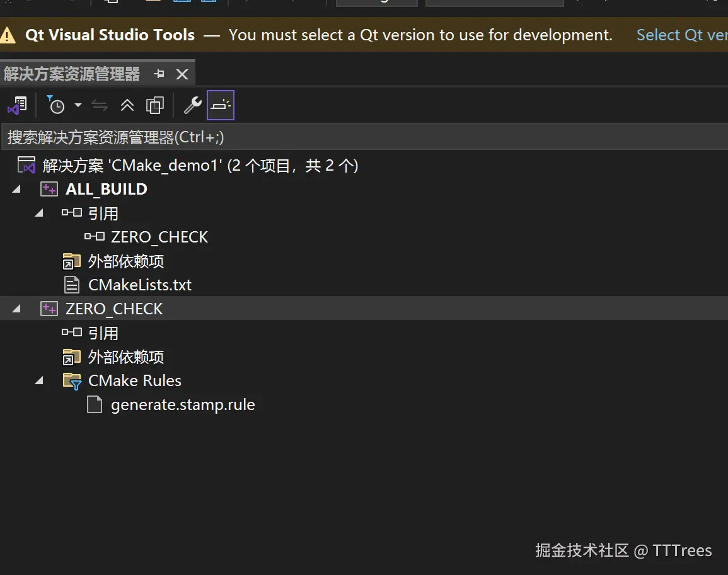Image resolution: width=728 pixels, height=575 pixels.
Task: Click the CMakeLists.txt document icon
Action: coord(71,285)
